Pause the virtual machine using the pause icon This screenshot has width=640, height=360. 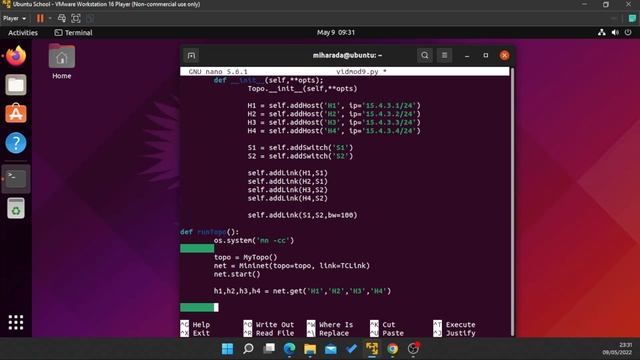click(40, 18)
